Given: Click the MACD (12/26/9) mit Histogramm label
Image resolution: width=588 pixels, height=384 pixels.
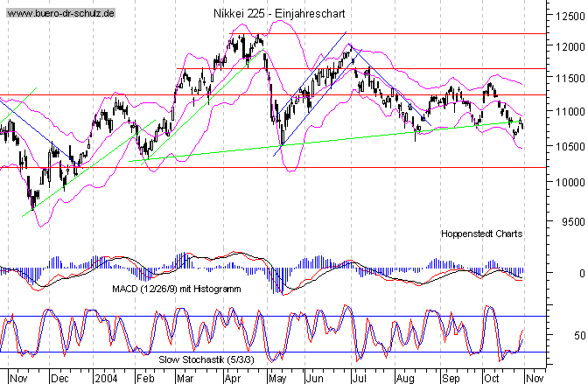Looking at the screenshot, I should 175,287.
